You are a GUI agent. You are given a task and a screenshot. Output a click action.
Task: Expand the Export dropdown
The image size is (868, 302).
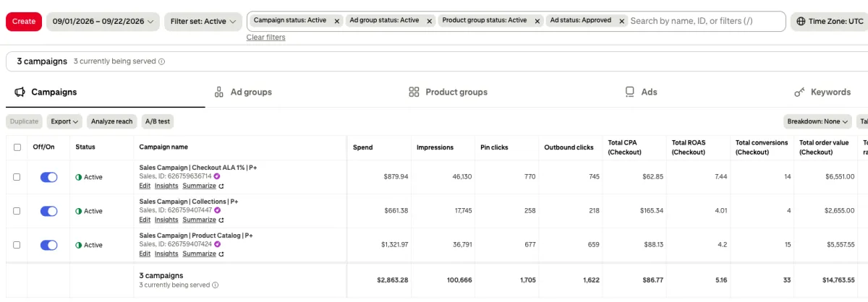point(65,121)
